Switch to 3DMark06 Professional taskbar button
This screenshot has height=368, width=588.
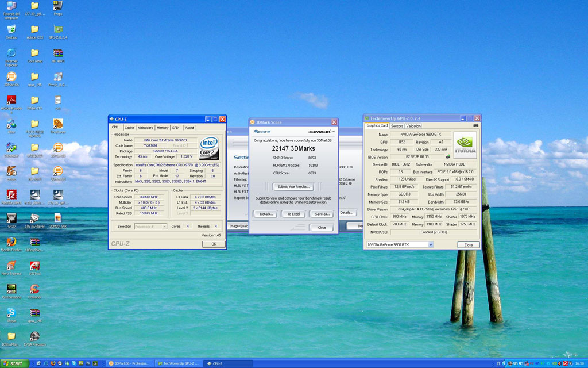[129, 363]
